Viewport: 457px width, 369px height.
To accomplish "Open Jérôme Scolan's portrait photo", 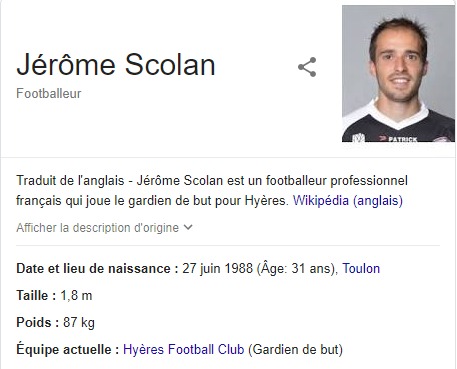I will 398,74.
